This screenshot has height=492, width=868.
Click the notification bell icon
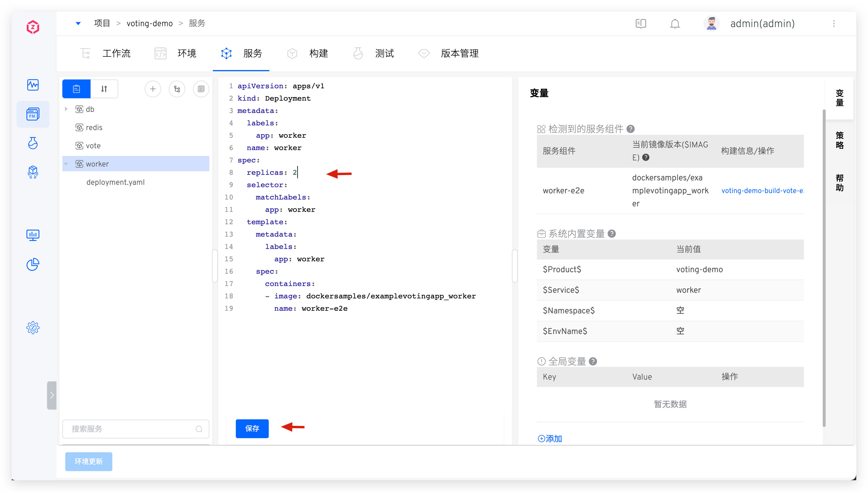tap(675, 24)
